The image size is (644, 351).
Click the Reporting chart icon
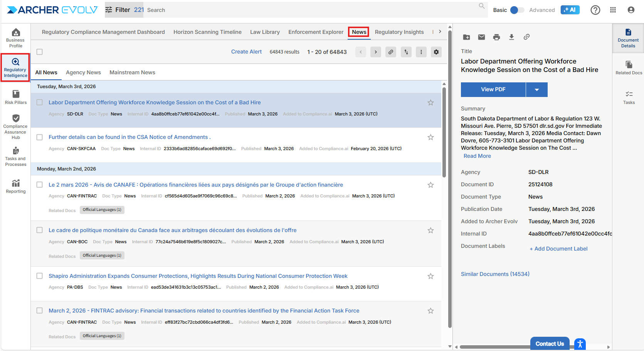click(16, 183)
